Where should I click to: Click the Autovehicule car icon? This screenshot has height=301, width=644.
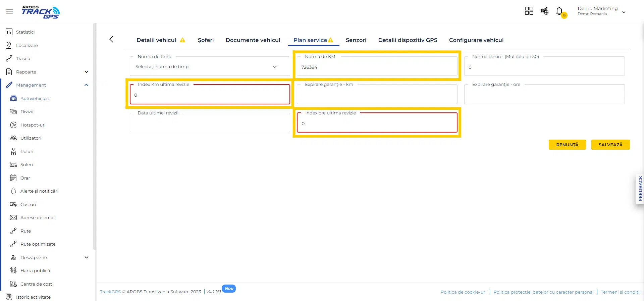pyautogui.click(x=13, y=98)
